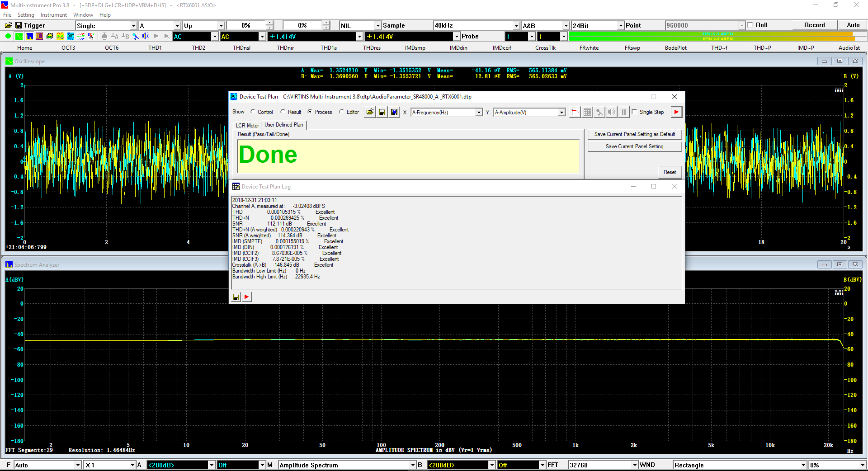The height and width of the screenshot is (471, 868).
Task: Click the table grid icon in Device Test Plan
Action: point(587,112)
